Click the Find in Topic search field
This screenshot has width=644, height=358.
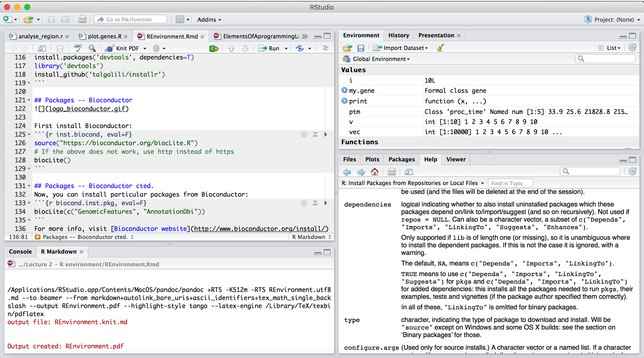click(511, 183)
